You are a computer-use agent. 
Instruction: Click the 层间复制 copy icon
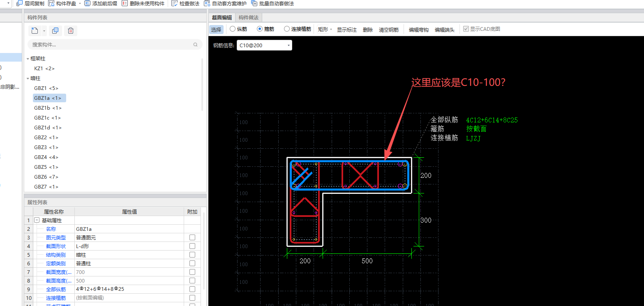point(19,3)
